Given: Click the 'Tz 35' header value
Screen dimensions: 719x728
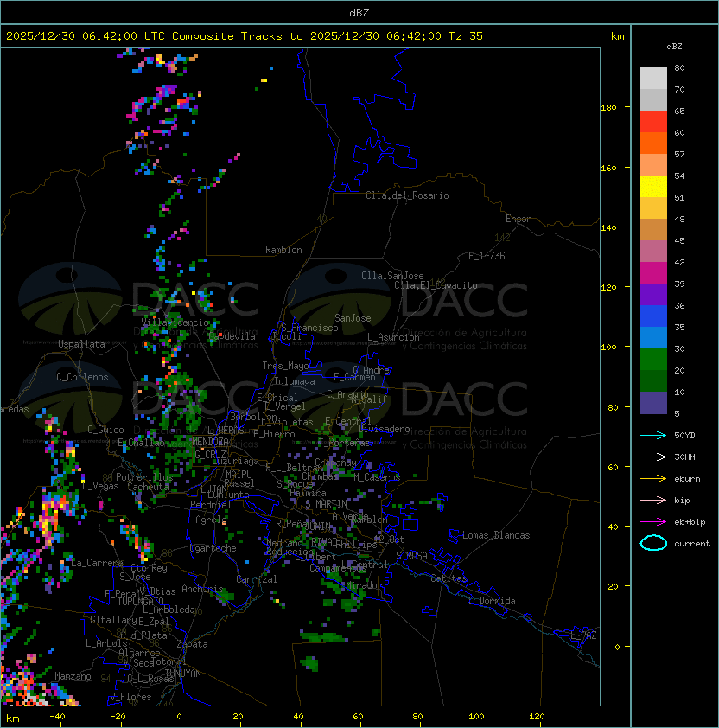Looking at the screenshot, I should click(x=466, y=36).
